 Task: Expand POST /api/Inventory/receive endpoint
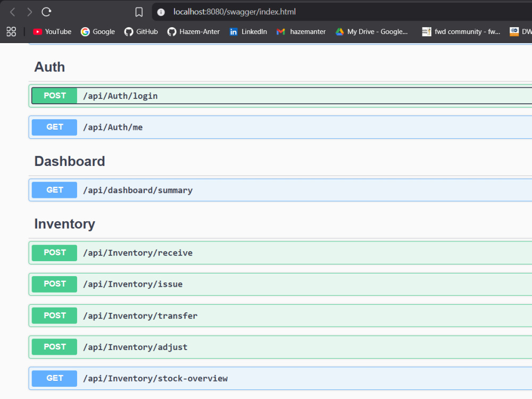281,253
